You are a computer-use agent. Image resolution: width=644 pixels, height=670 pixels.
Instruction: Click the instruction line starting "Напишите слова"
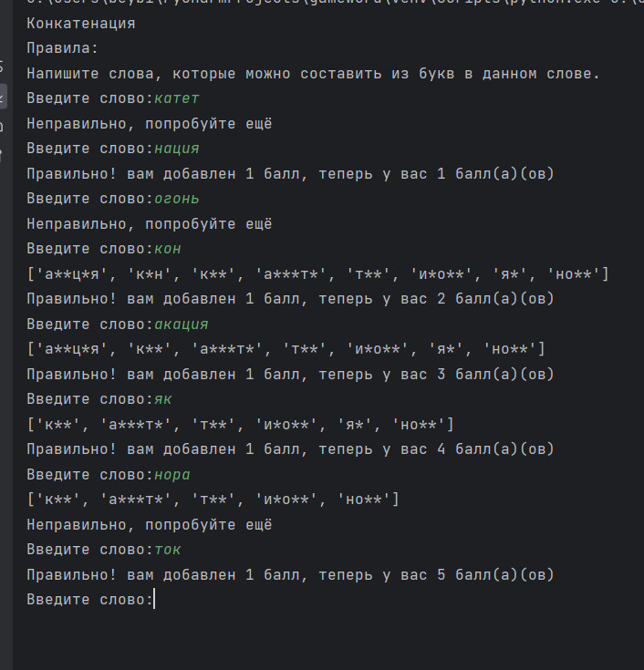[x=313, y=74]
